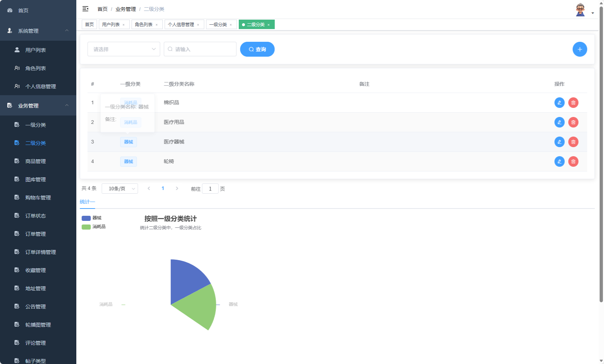This screenshot has width=604, height=364.
Task: Click the edit pencil icon for 棉织品
Action: coord(559,102)
